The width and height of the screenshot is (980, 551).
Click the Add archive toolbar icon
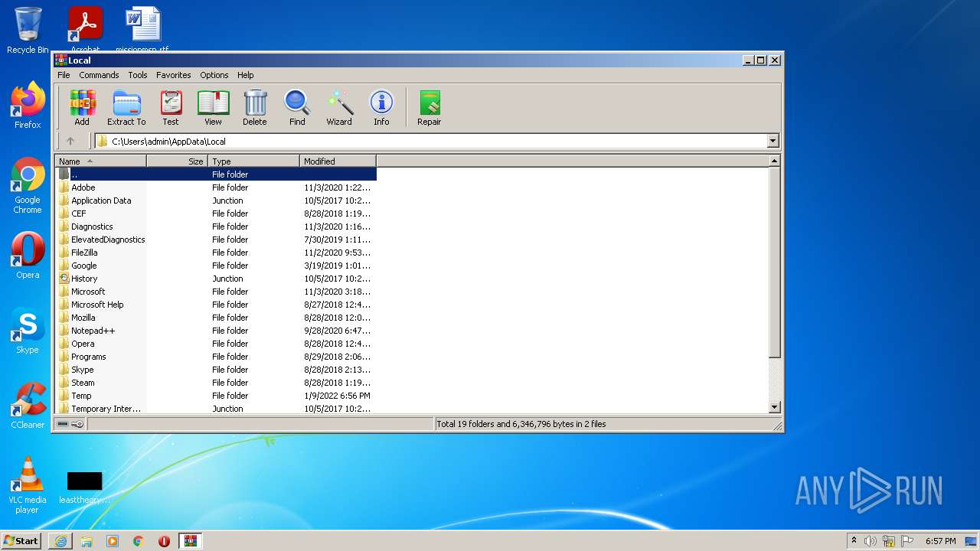pos(82,108)
